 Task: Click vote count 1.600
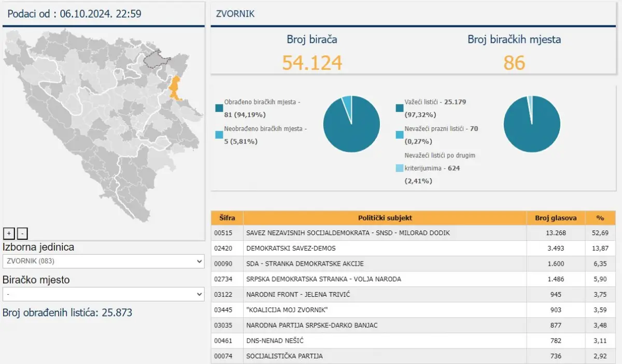[x=556, y=264]
